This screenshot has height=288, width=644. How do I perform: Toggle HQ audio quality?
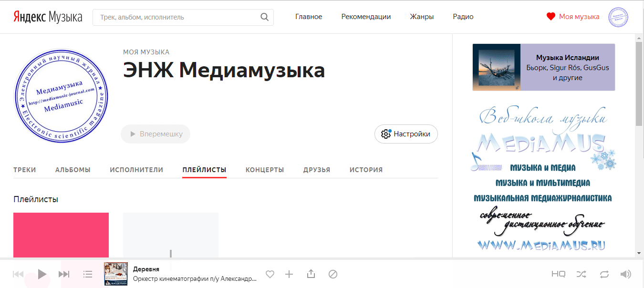[x=558, y=274]
